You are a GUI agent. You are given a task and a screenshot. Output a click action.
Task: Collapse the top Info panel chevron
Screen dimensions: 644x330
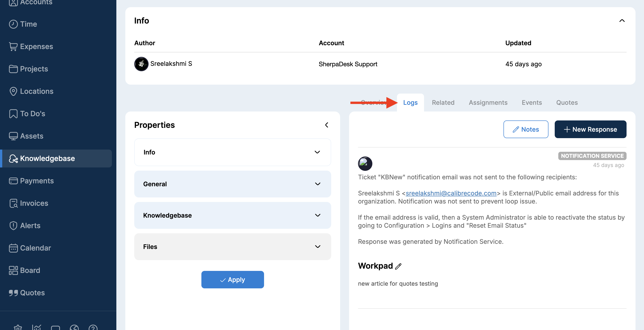pos(622,21)
